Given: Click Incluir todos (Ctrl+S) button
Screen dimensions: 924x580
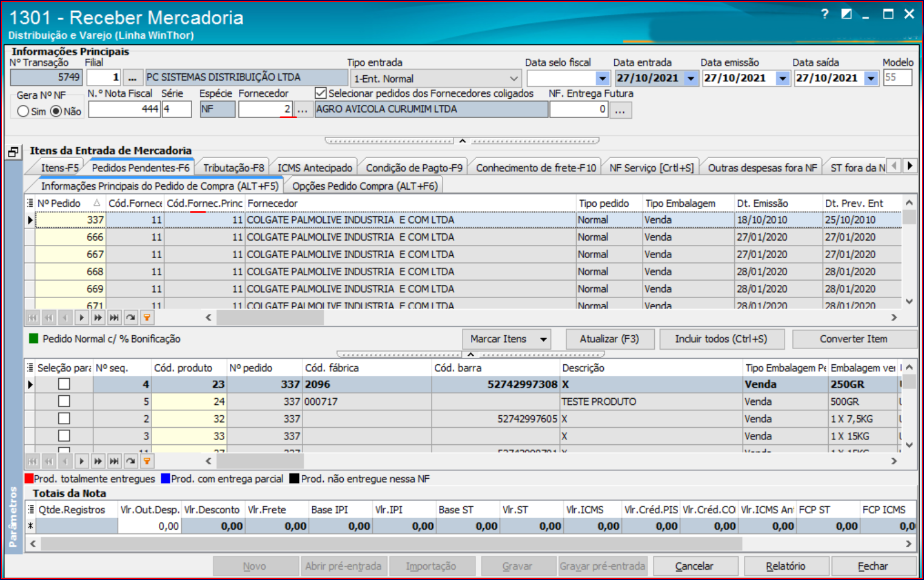Looking at the screenshot, I should pyautogui.click(x=721, y=339).
